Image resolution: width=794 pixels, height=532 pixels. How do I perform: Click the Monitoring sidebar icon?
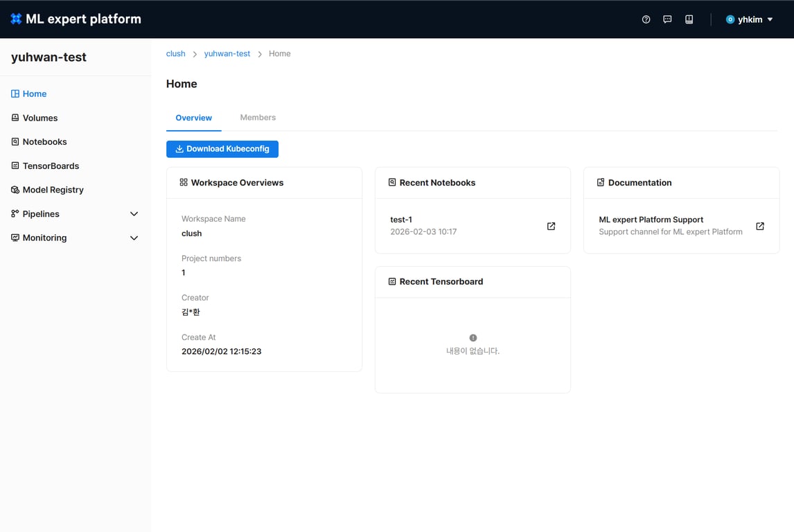[15, 238]
